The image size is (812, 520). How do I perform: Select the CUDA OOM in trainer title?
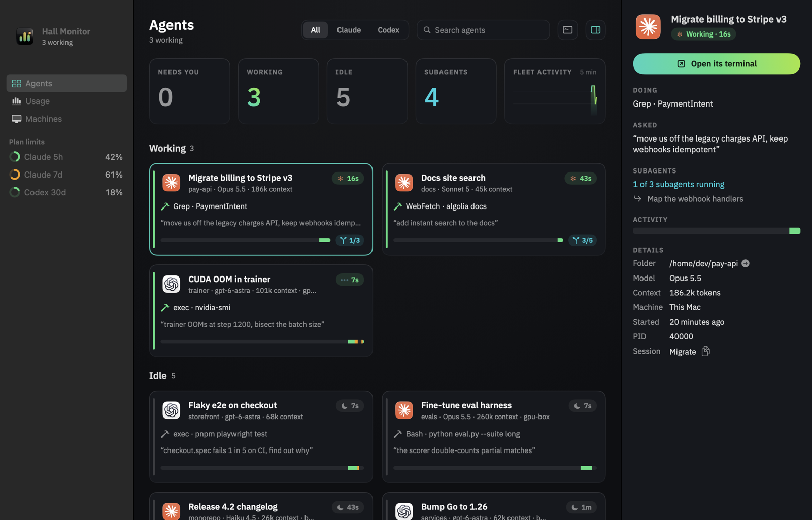[229, 279]
